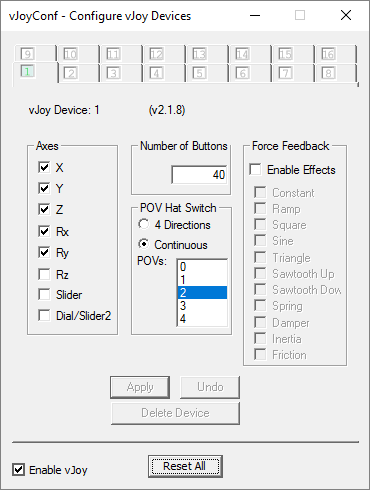Select 3 in the POVs list

coord(202,305)
